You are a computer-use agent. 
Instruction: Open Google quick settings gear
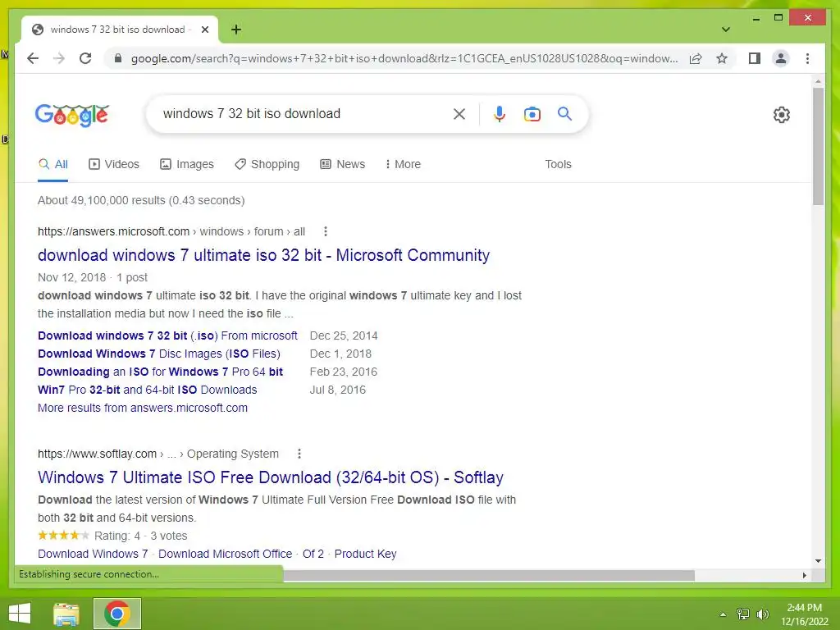782,115
